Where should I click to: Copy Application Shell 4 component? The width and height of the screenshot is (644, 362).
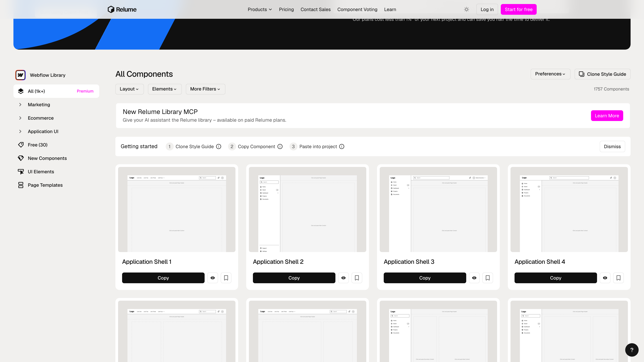(555, 278)
